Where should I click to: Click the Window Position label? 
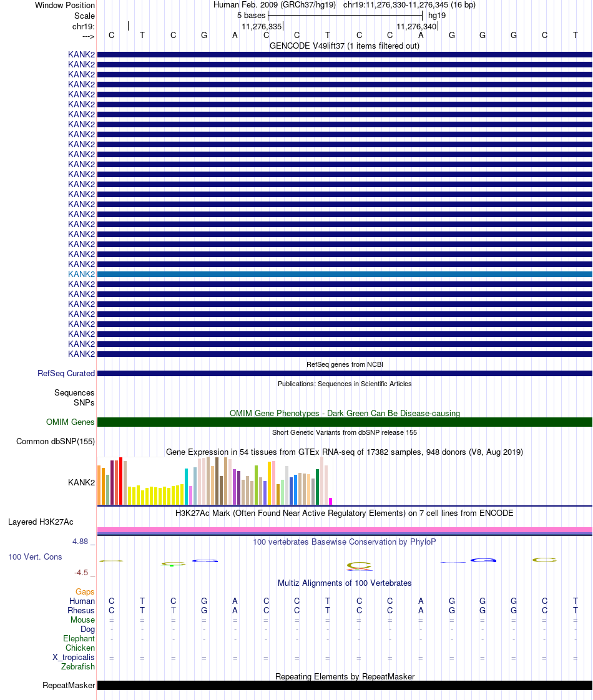click(x=65, y=6)
